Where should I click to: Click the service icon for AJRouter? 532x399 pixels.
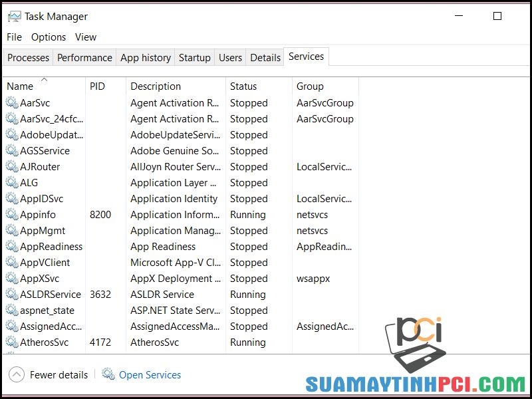point(12,166)
